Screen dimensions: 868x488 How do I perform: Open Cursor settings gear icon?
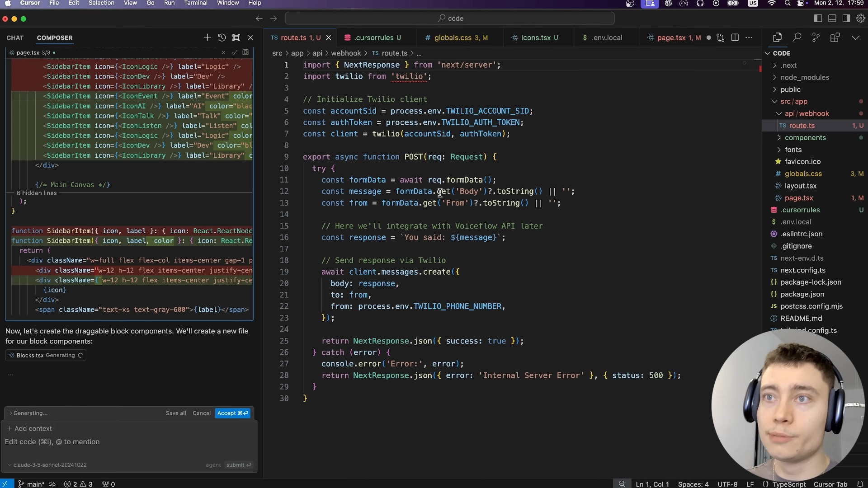[860, 19]
